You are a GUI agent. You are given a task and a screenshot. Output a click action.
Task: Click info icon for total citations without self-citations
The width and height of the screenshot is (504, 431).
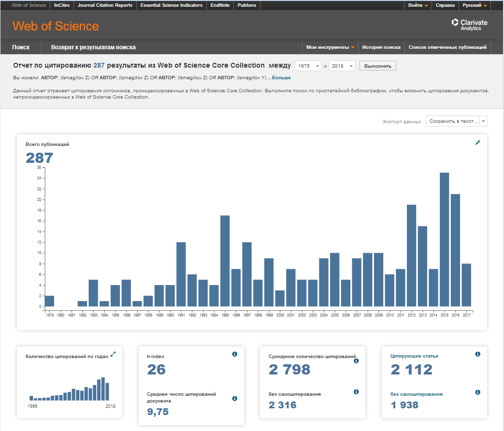click(356, 392)
